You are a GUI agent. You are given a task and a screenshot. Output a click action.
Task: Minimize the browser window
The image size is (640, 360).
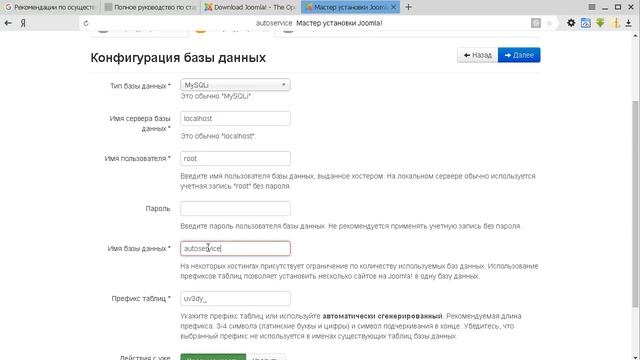[x=605, y=7]
